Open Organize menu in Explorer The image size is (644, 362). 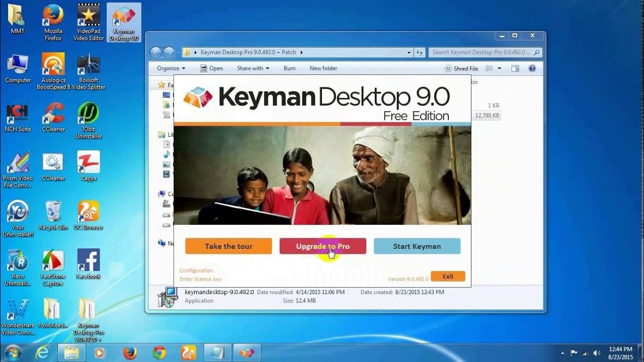[x=171, y=68]
